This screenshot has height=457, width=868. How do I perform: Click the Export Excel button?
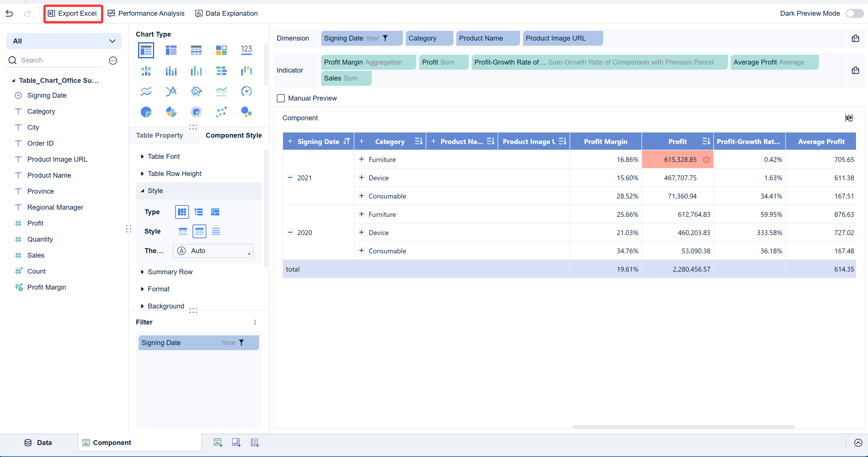72,13
